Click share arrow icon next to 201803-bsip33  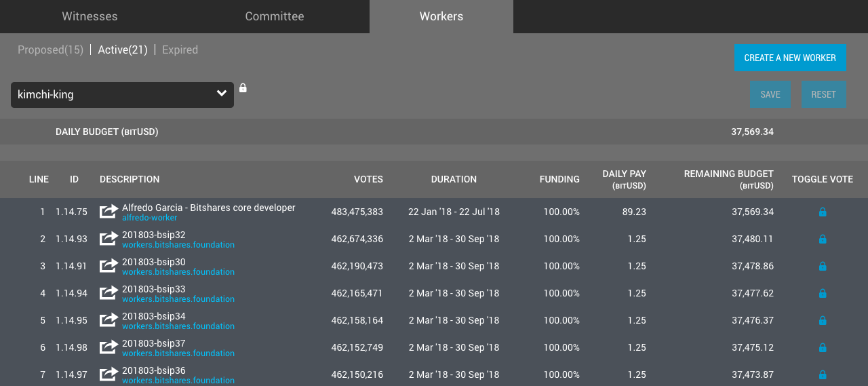click(108, 293)
